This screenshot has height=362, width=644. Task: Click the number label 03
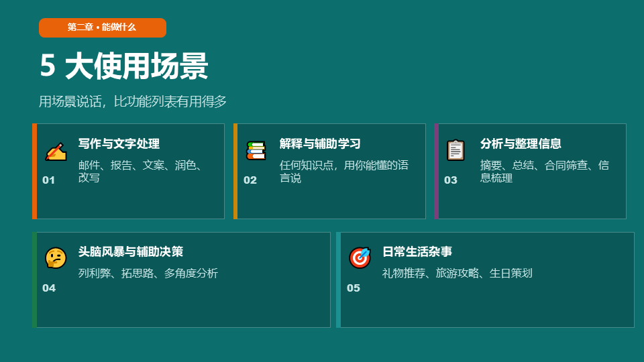[x=450, y=180]
